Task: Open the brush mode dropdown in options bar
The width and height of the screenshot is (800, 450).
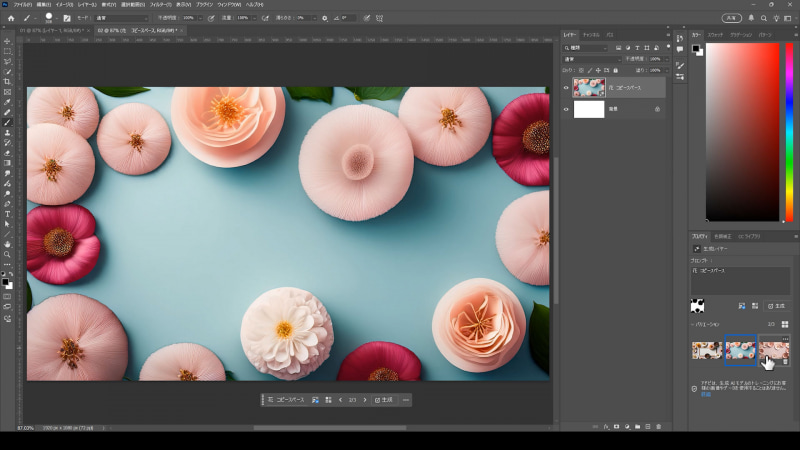Action: [122, 18]
